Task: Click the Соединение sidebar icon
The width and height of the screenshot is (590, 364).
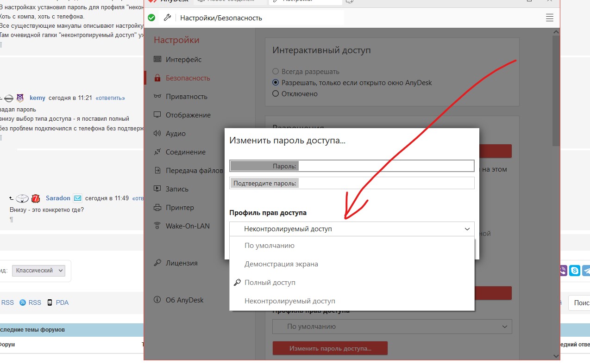Action: (x=157, y=152)
